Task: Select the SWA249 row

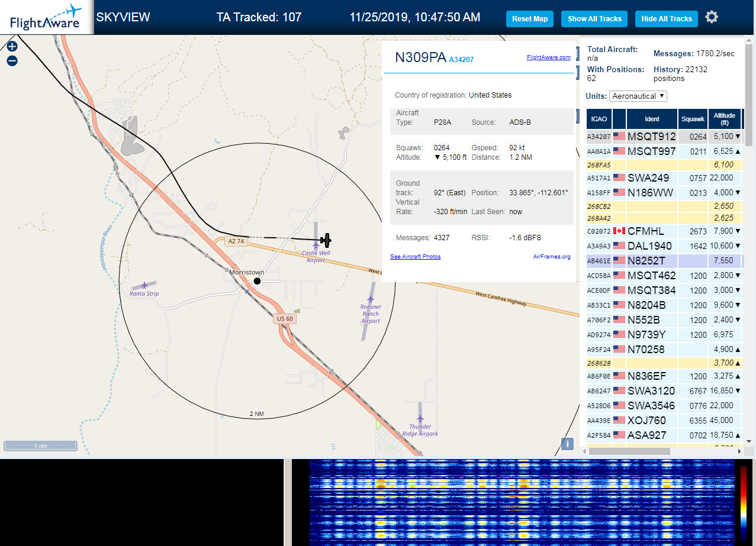Action: pos(664,177)
